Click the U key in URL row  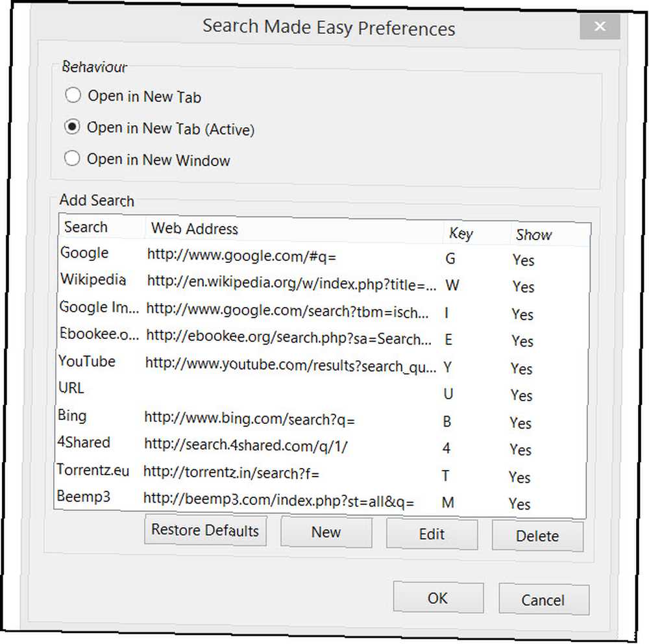pyautogui.click(x=448, y=394)
